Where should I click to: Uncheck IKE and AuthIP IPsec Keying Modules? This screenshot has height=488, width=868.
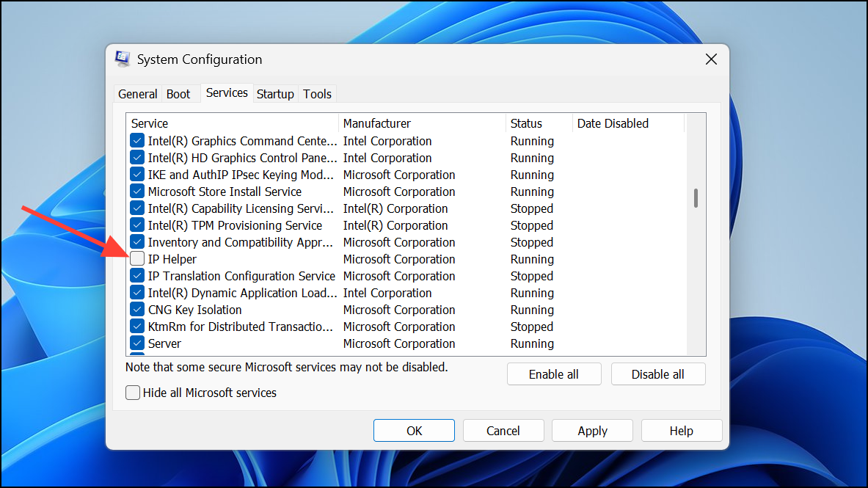point(137,175)
